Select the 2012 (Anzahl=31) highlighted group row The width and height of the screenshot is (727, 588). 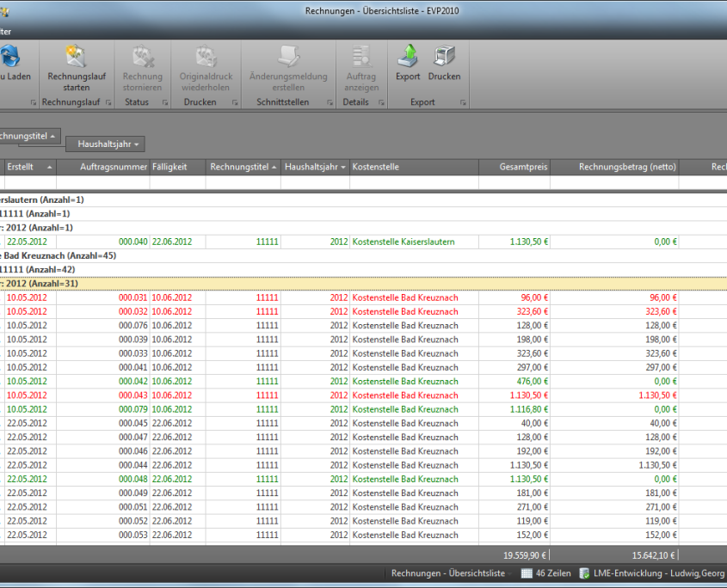click(x=363, y=284)
